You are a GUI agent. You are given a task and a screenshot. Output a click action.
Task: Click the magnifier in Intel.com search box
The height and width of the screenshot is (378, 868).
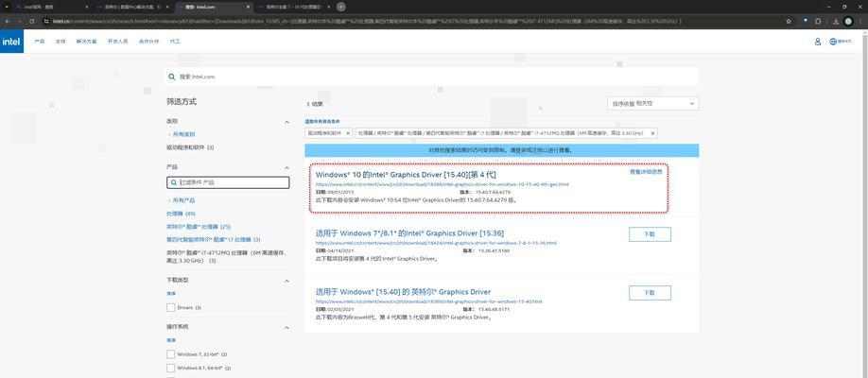coord(172,77)
